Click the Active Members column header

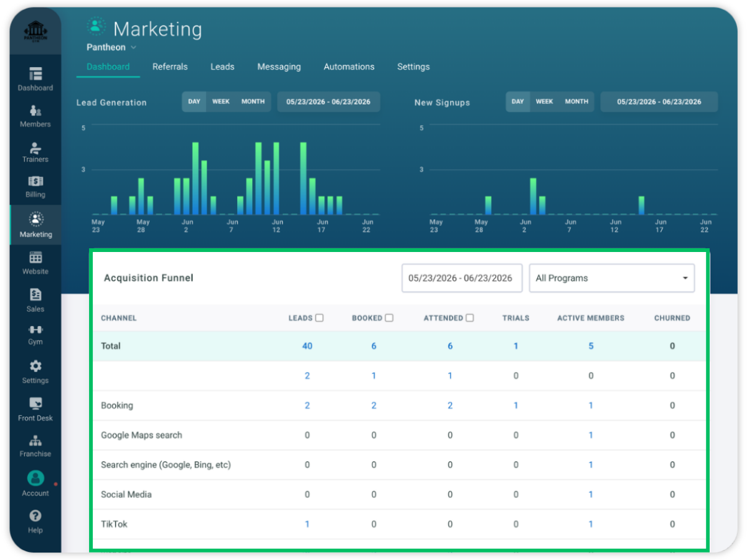click(x=591, y=318)
